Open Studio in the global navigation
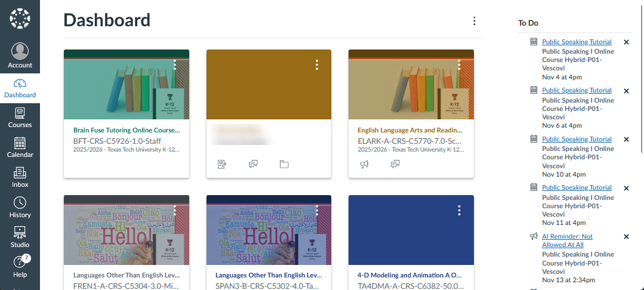The width and height of the screenshot is (644, 290). pos(20,236)
